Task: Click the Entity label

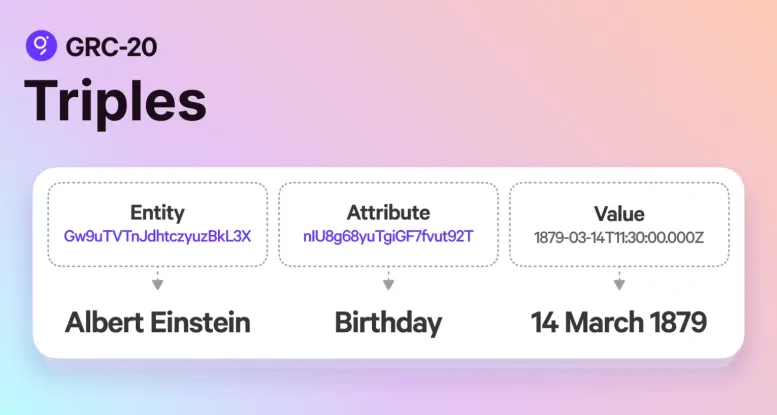Action: tap(157, 213)
